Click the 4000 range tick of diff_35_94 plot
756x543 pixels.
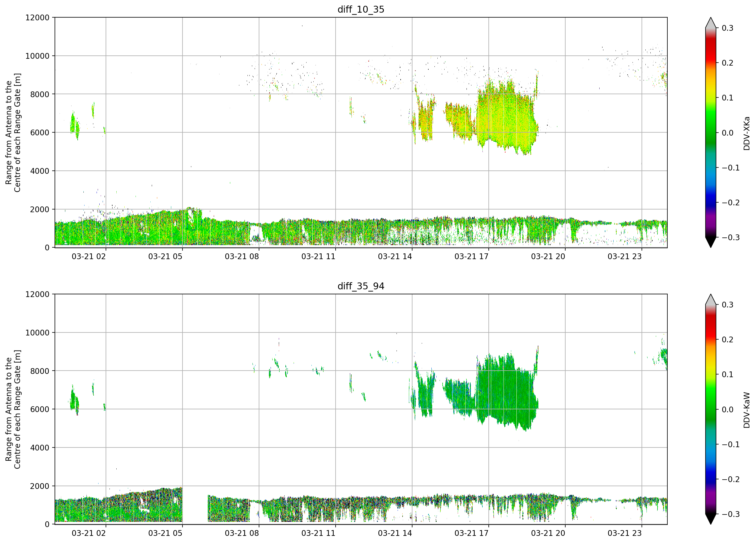coord(40,448)
